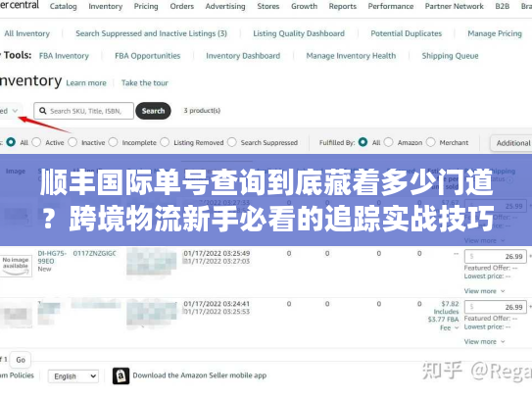Open Download the Amazon Seller mobile app
This screenshot has width=532, height=400.
(200, 375)
